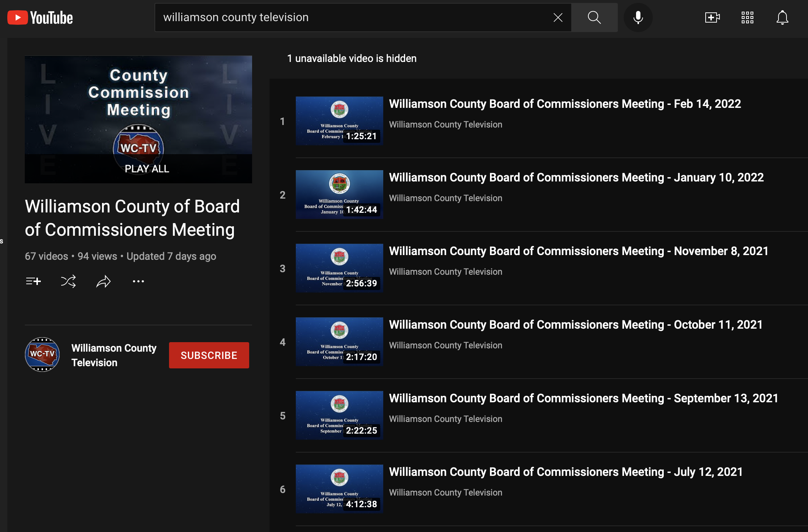This screenshot has width=808, height=532.
Task: Open the Feb 14, 2022 meeting video title
Action: [x=565, y=104]
